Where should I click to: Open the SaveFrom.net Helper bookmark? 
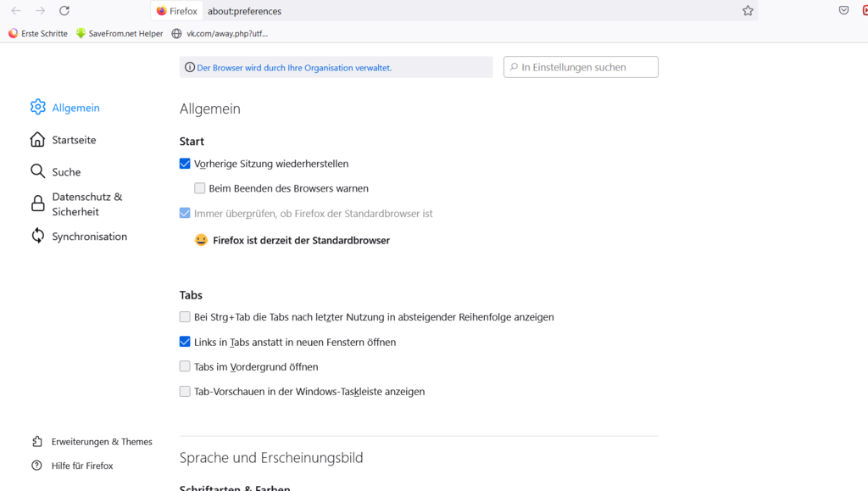[119, 34]
